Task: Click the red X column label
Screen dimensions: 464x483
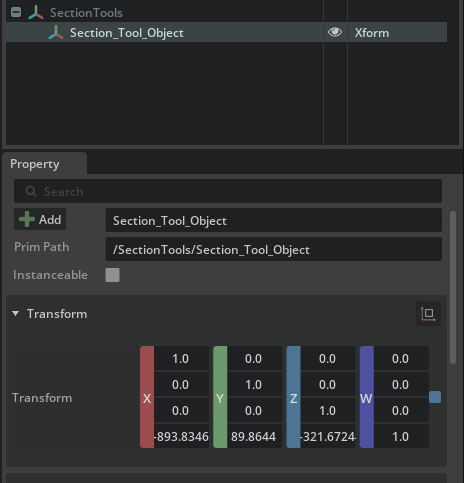Action: point(147,397)
